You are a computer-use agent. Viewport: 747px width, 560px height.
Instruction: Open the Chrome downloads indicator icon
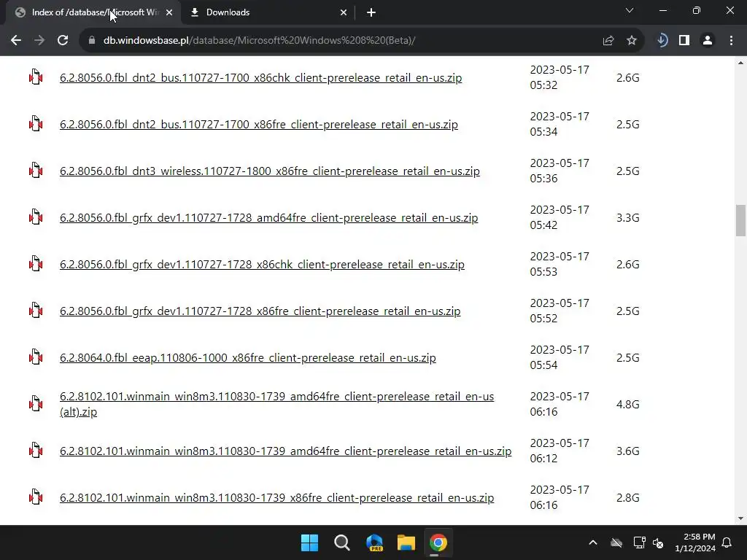(662, 41)
